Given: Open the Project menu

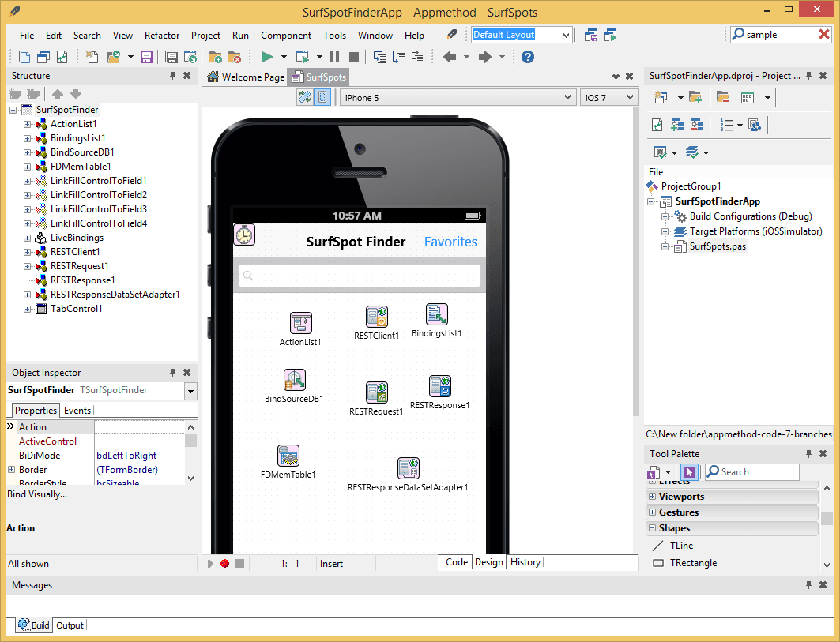Looking at the screenshot, I should (x=205, y=36).
